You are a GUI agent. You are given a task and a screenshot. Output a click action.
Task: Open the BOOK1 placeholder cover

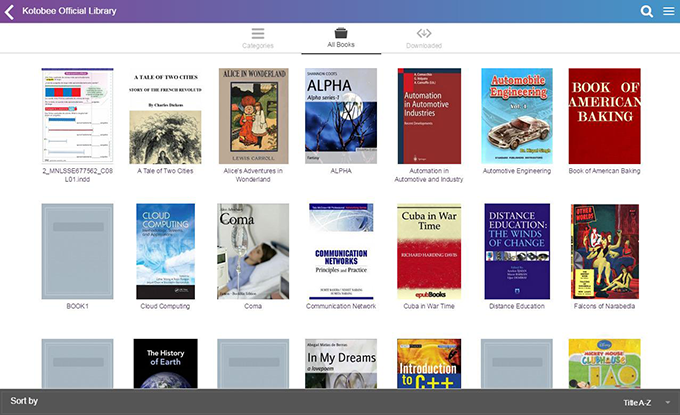coord(77,251)
